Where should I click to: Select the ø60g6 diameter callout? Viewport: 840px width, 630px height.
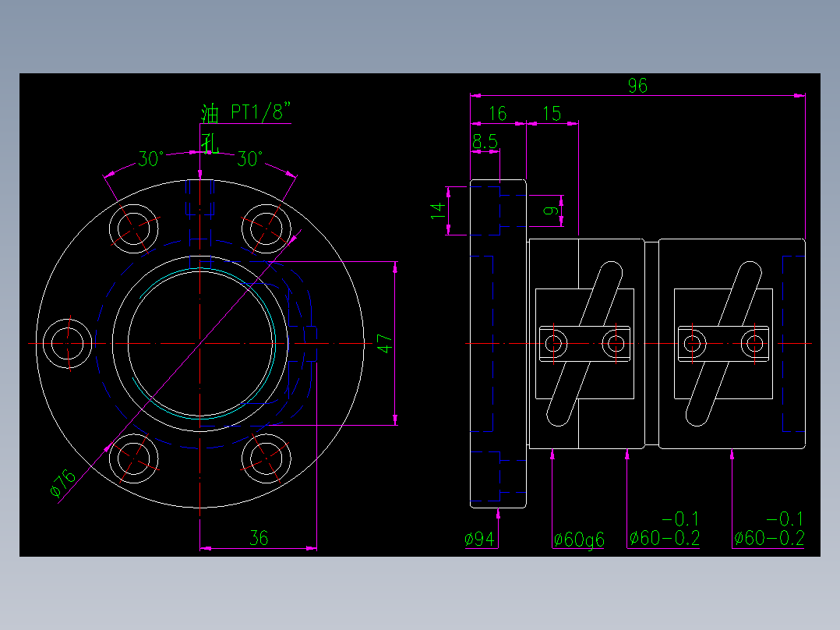[580, 538]
